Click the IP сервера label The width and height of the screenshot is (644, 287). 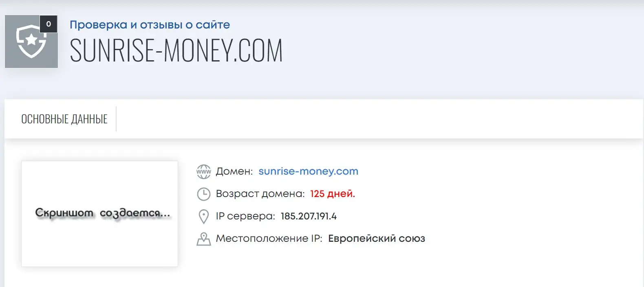pyautogui.click(x=246, y=216)
